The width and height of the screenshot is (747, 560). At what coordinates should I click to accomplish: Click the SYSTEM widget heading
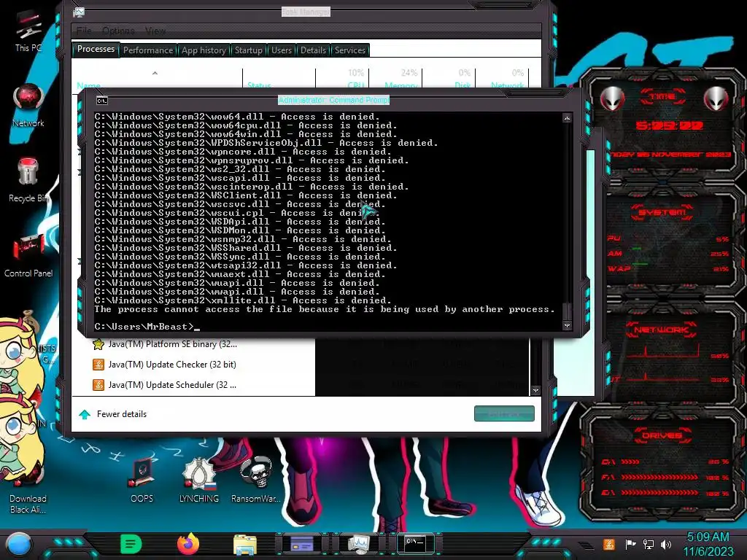662,212
